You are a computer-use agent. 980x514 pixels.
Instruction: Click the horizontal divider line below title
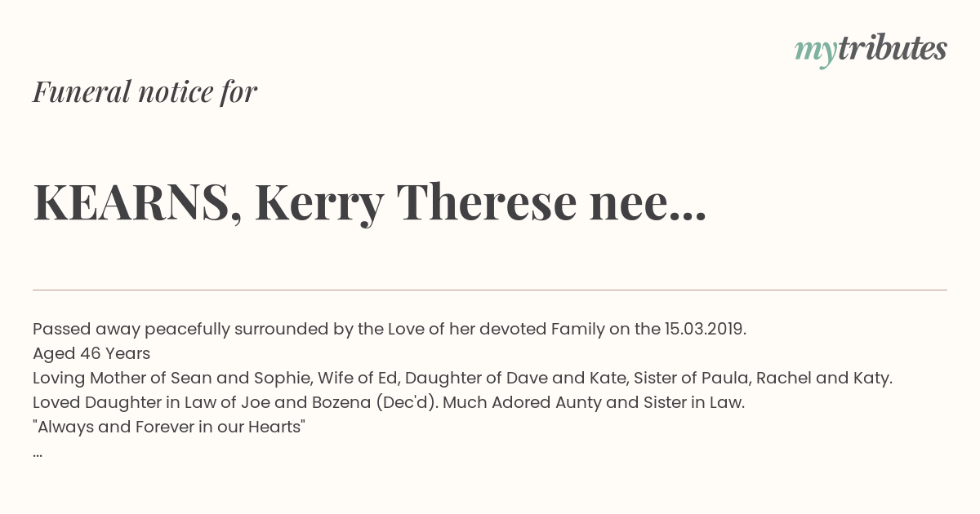[x=490, y=290]
